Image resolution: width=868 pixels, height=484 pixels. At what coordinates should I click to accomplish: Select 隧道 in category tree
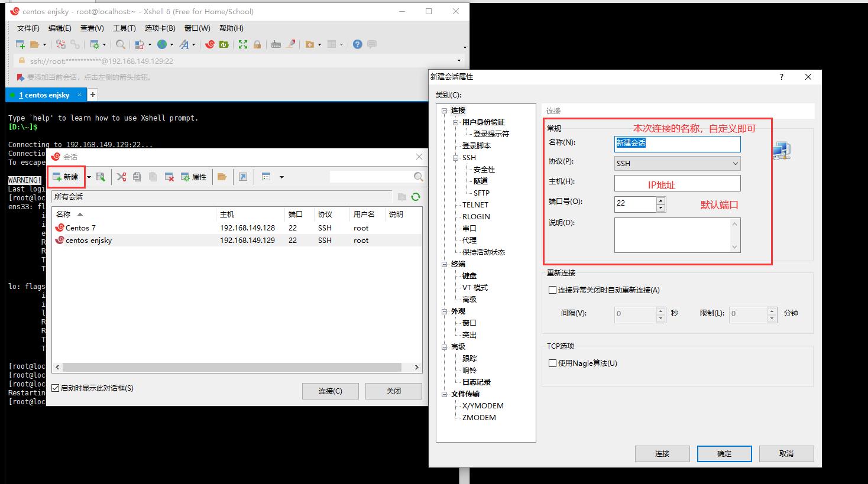point(481,181)
